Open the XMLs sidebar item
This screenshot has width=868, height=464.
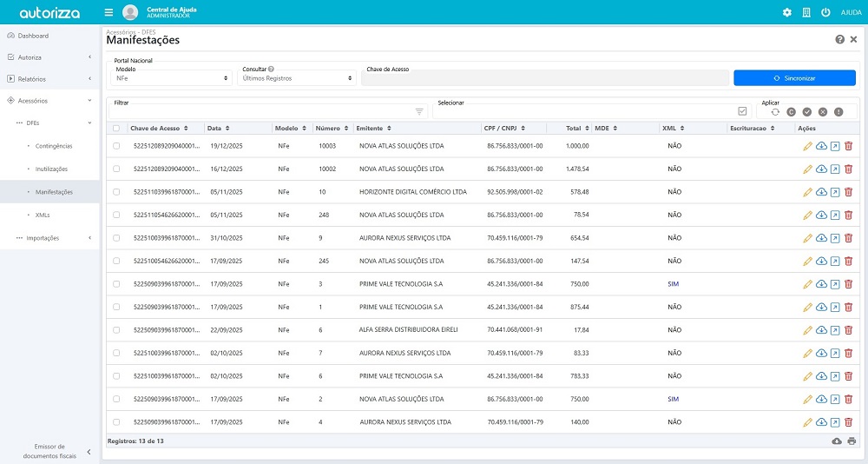click(x=43, y=215)
